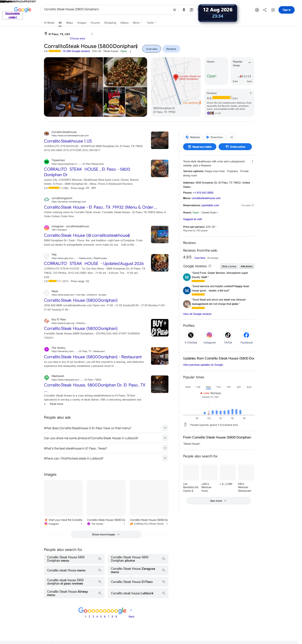Click Order online button
This screenshot has height=644, width=302.
coord(235,147)
